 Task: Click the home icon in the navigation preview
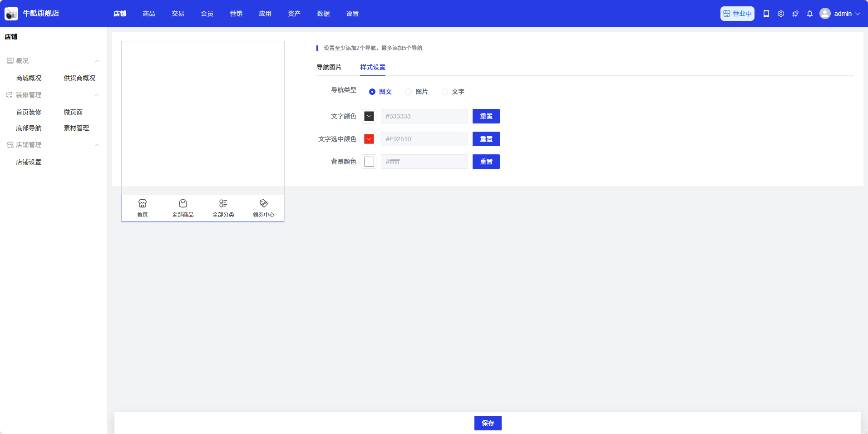click(143, 203)
